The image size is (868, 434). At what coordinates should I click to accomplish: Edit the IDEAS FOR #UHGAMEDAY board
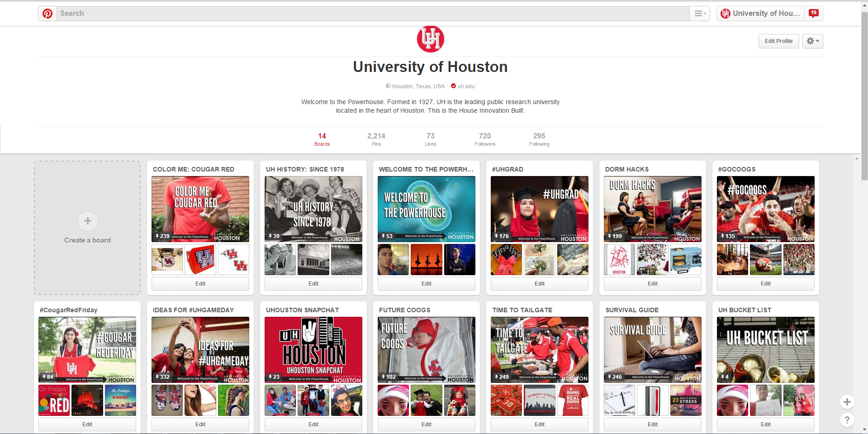tap(200, 424)
